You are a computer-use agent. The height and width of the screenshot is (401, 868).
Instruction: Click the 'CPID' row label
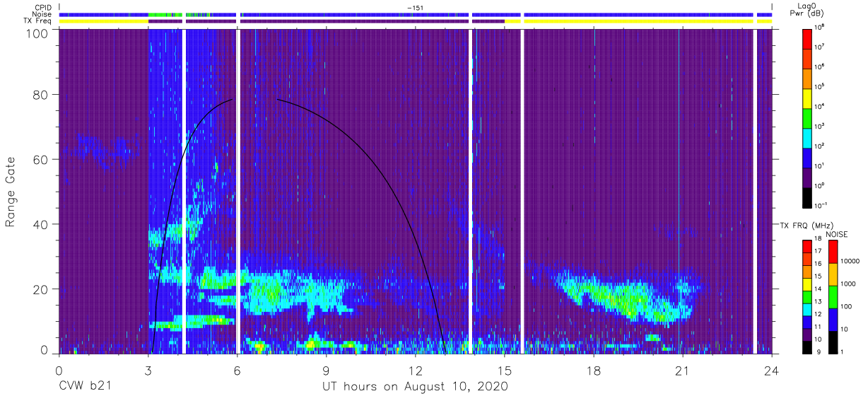42,7
